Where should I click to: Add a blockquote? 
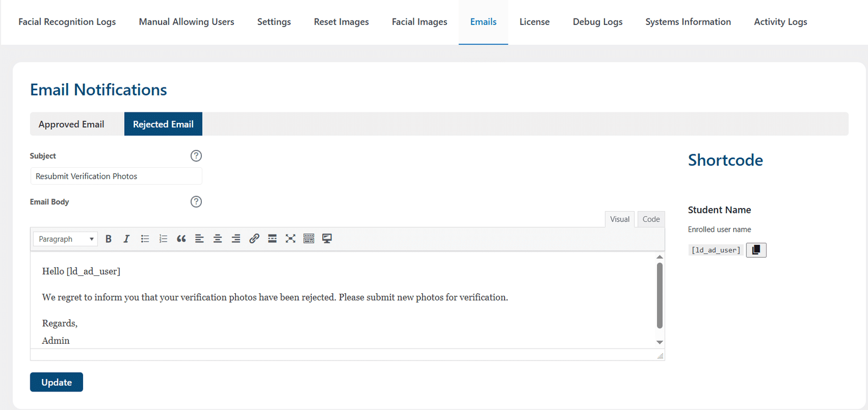pyautogui.click(x=181, y=239)
